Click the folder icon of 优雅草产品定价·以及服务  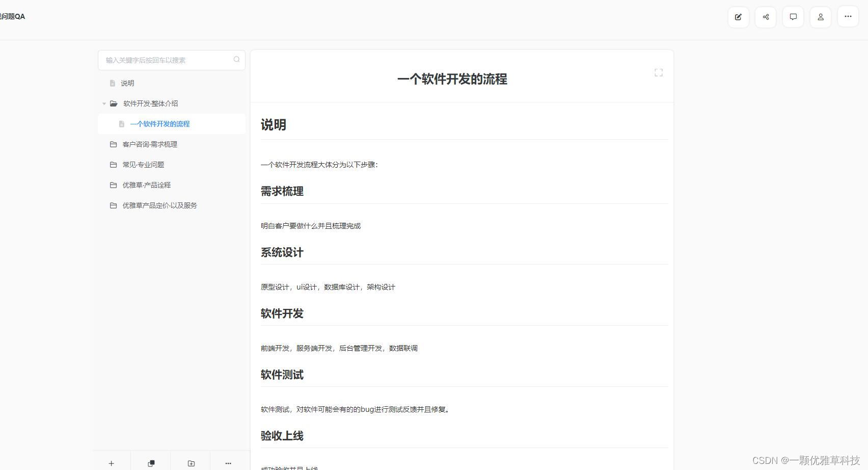coord(113,205)
